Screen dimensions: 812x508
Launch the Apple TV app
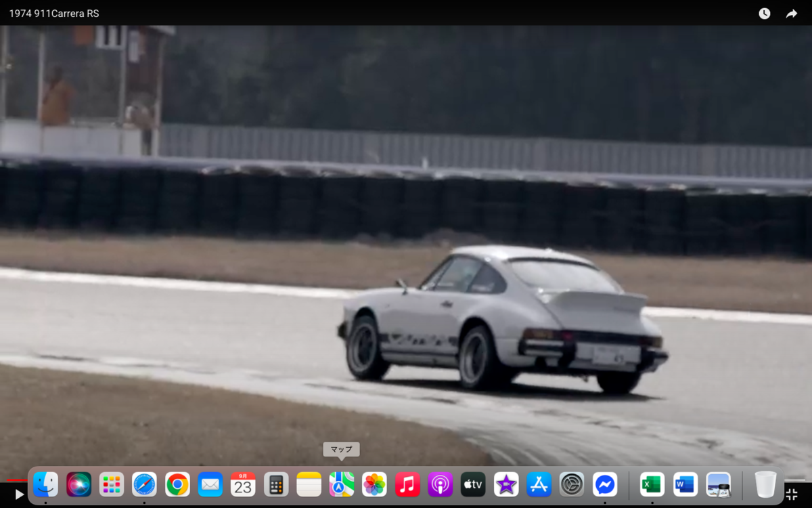[473, 484]
